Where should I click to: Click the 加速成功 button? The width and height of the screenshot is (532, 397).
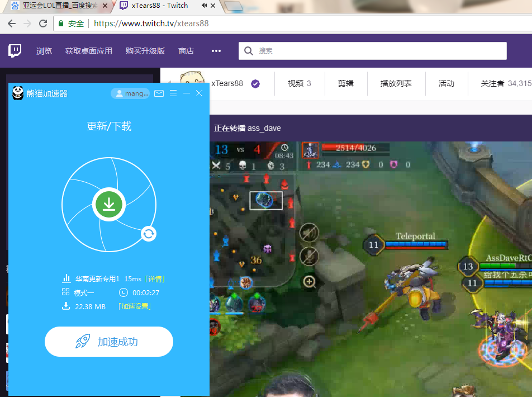tap(108, 341)
